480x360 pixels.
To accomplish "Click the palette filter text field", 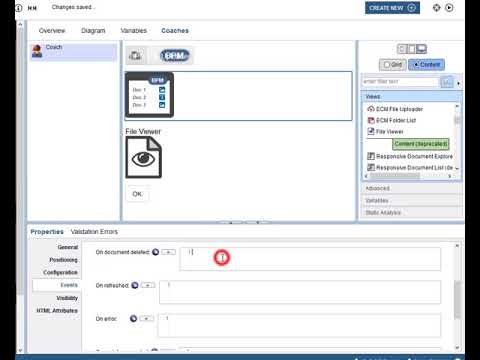I will click(x=400, y=82).
